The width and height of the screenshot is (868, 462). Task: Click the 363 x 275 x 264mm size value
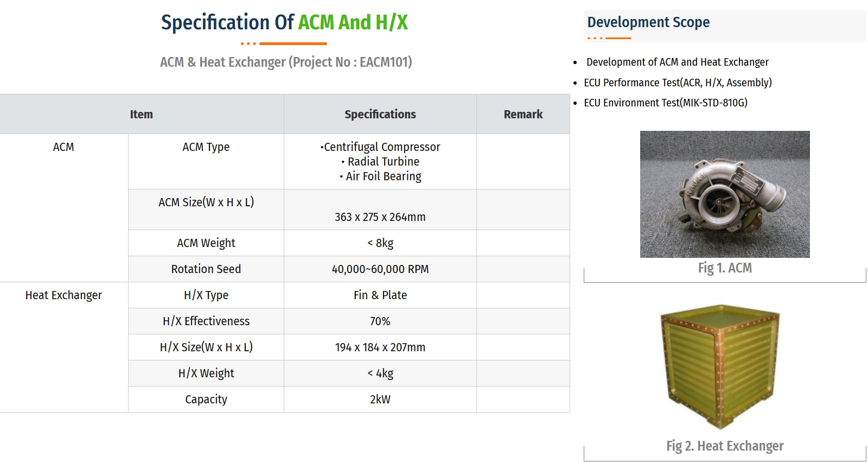click(x=380, y=217)
